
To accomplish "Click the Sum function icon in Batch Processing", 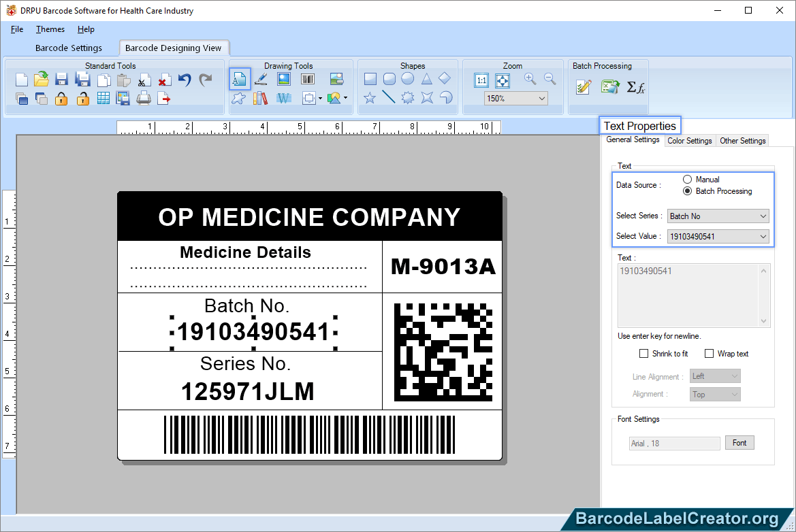I will tap(635, 86).
